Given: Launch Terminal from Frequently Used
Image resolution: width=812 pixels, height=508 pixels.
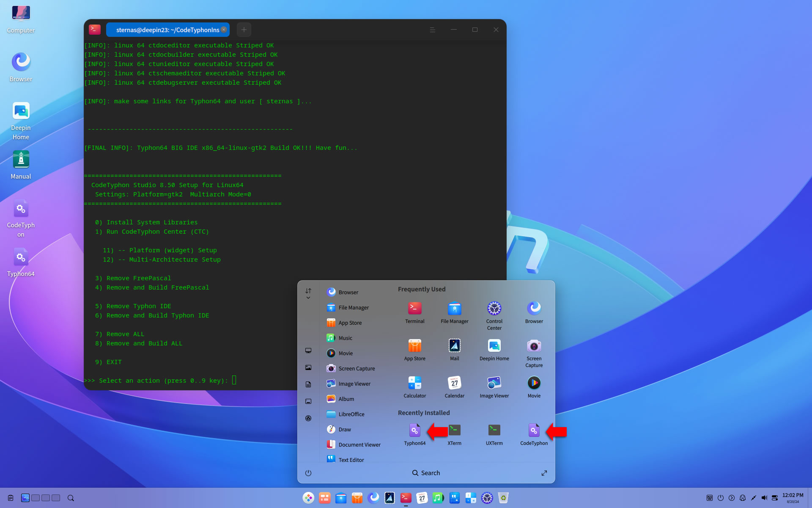Looking at the screenshot, I should coord(414,312).
